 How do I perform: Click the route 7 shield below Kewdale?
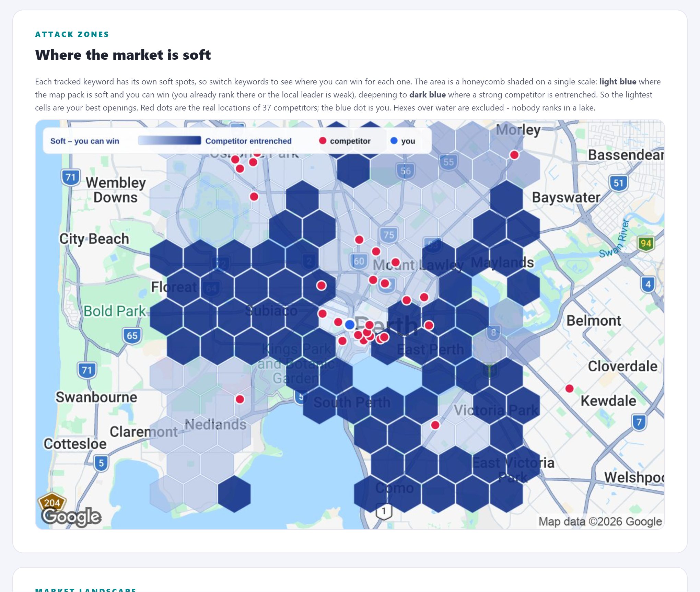(639, 422)
